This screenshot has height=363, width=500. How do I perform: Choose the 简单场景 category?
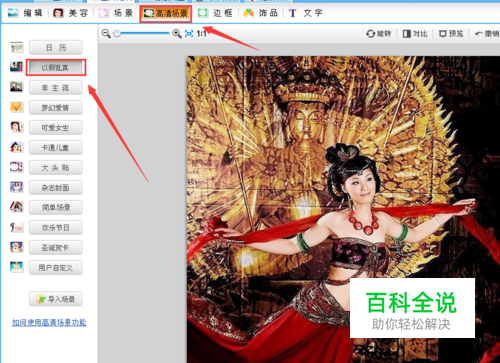coord(55,208)
